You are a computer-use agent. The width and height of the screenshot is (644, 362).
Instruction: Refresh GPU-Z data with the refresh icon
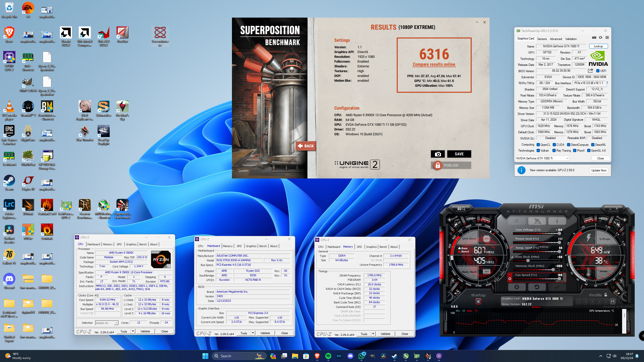pyautogui.click(x=600, y=38)
